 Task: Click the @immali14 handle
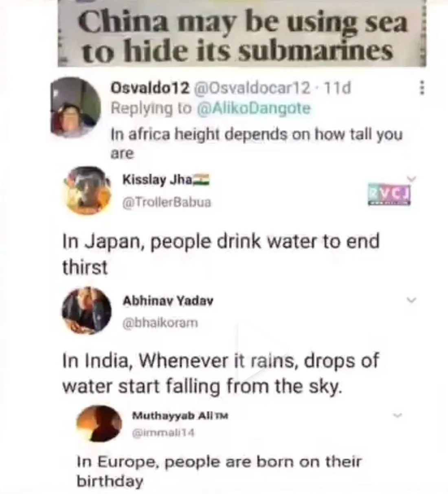(163, 434)
